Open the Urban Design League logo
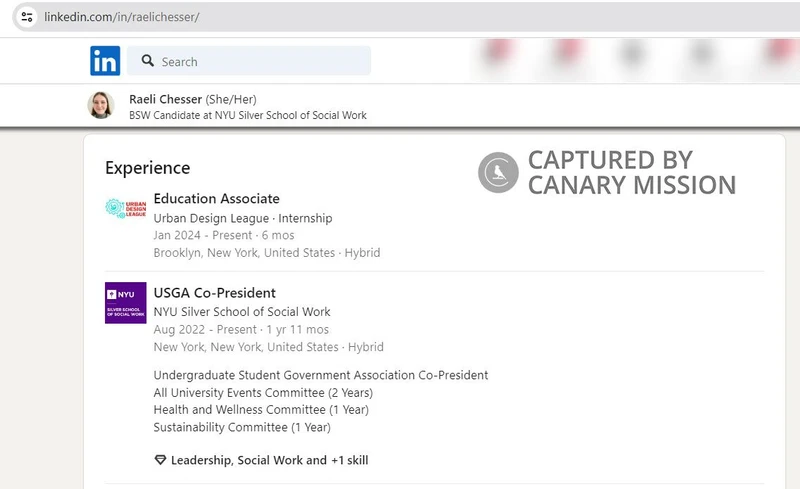800x489 pixels. [x=126, y=208]
